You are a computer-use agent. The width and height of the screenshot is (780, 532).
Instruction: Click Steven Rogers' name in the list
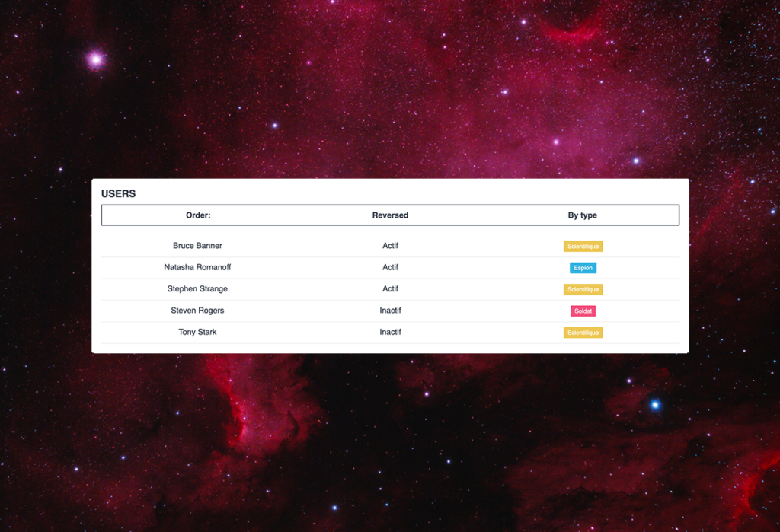coord(197,311)
